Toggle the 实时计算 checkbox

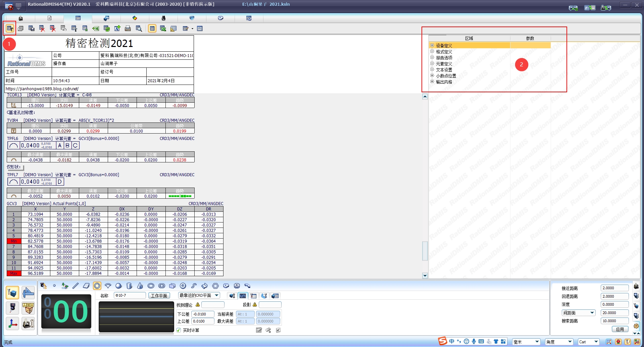179,330
